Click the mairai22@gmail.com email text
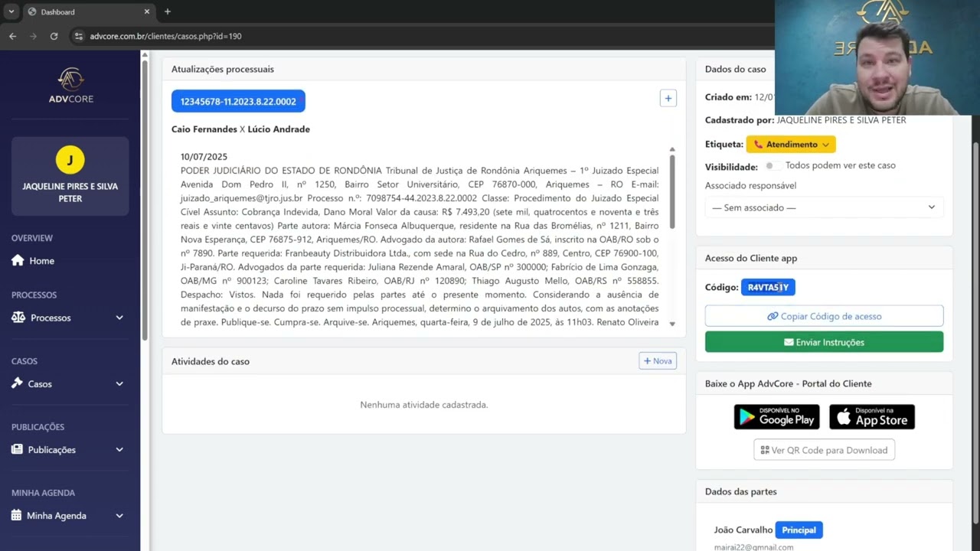The image size is (980, 551). click(x=753, y=547)
